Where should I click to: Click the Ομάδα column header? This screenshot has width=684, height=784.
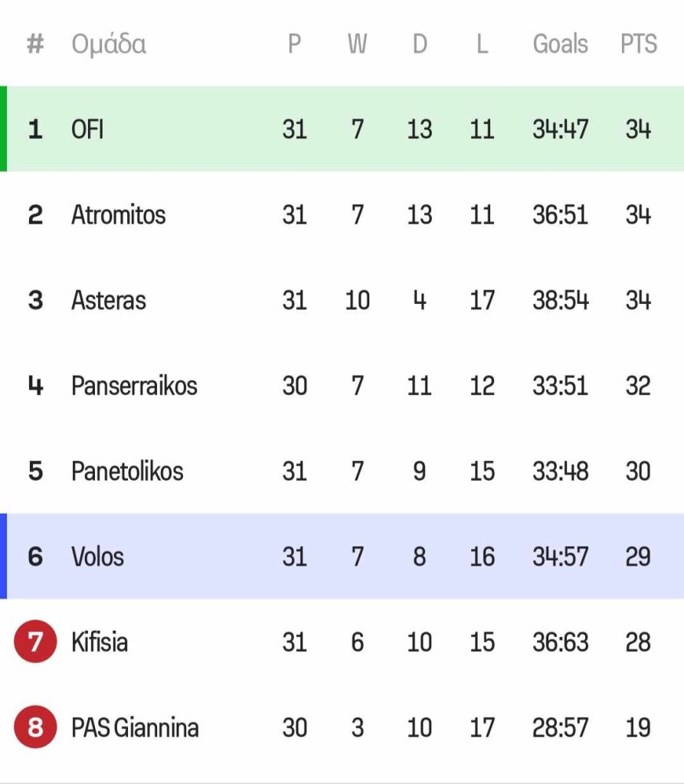click(109, 44)
